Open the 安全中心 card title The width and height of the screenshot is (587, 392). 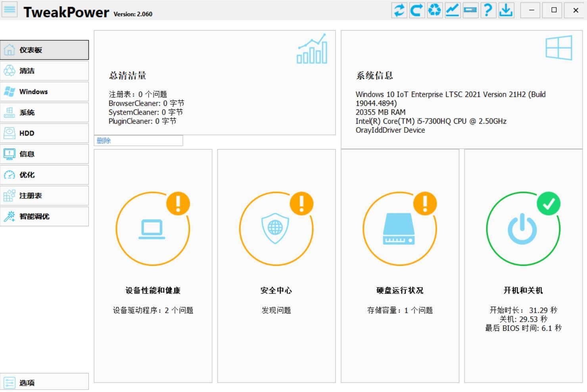click(x=276, y=291)
